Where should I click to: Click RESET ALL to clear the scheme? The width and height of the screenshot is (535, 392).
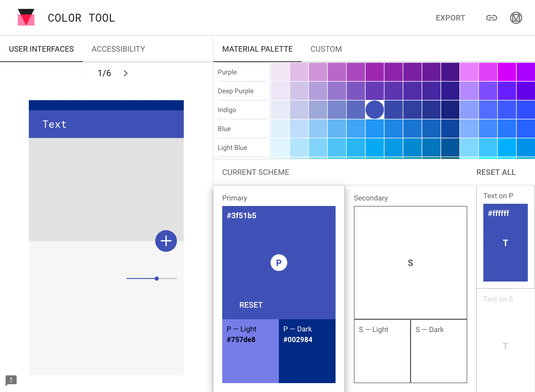coord(496,172)
